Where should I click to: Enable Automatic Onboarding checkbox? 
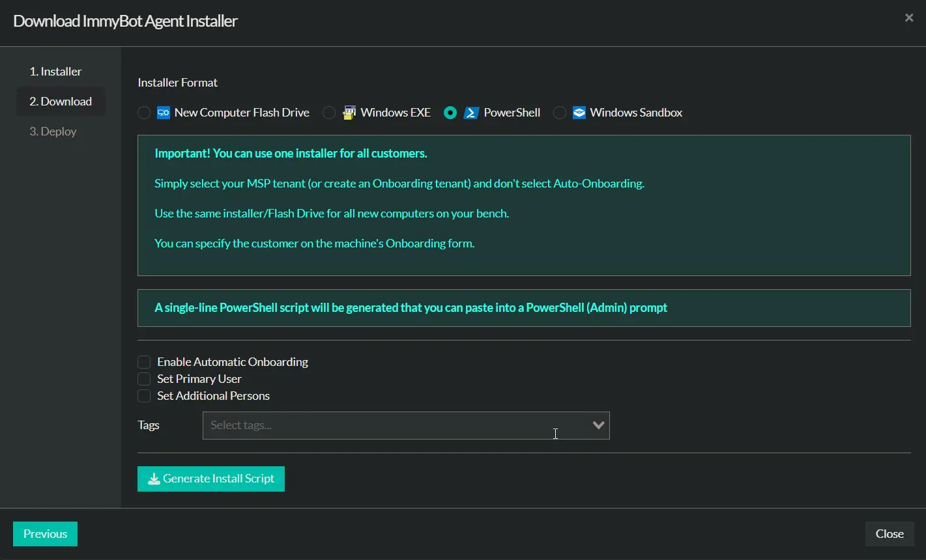click(144, 362)
